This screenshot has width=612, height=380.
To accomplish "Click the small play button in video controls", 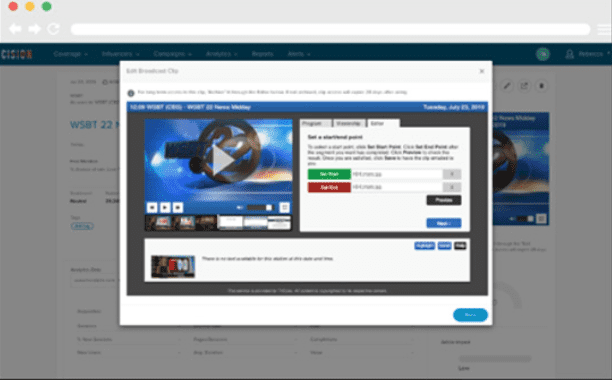I will tap(165, 208).
